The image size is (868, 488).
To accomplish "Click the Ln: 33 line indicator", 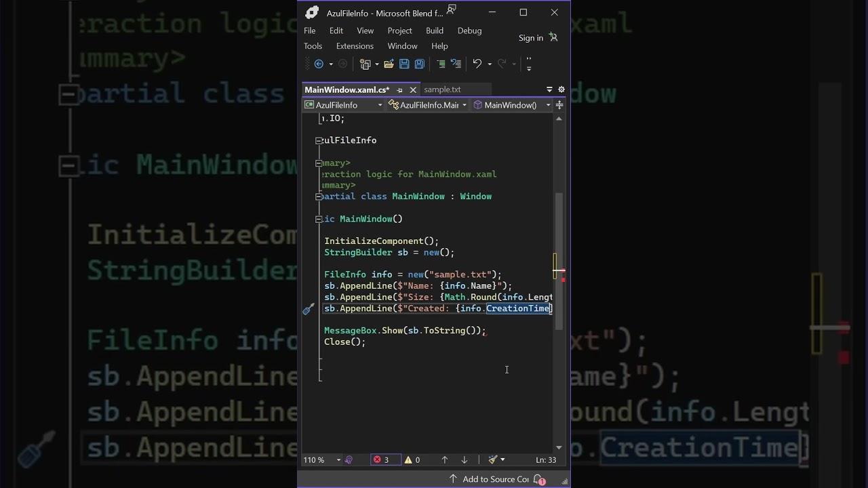I will click(546, 460).
